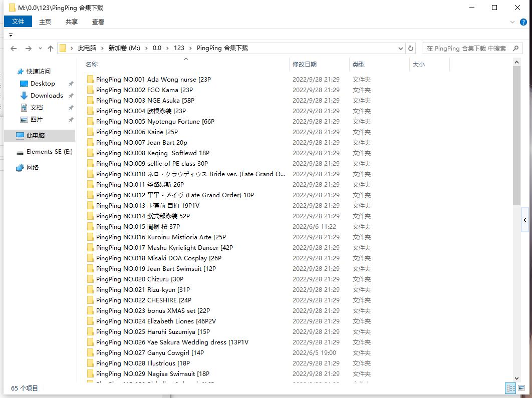Open the address bar history dropdown
Screen dimensions: 532x398
pyautogui.click(x=401, y=49)
